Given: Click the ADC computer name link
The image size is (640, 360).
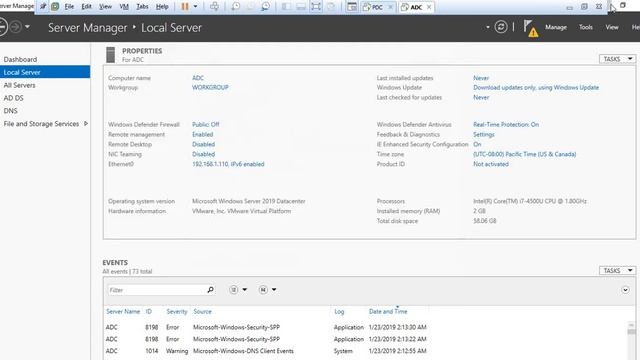Looking at the screenshot, I should pyautogui.click(x=198, y=78).
